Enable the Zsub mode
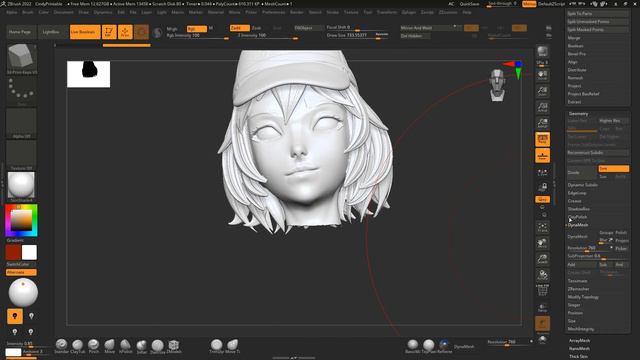The width and height of the screenshot is (640, 360). pos(257,28)
